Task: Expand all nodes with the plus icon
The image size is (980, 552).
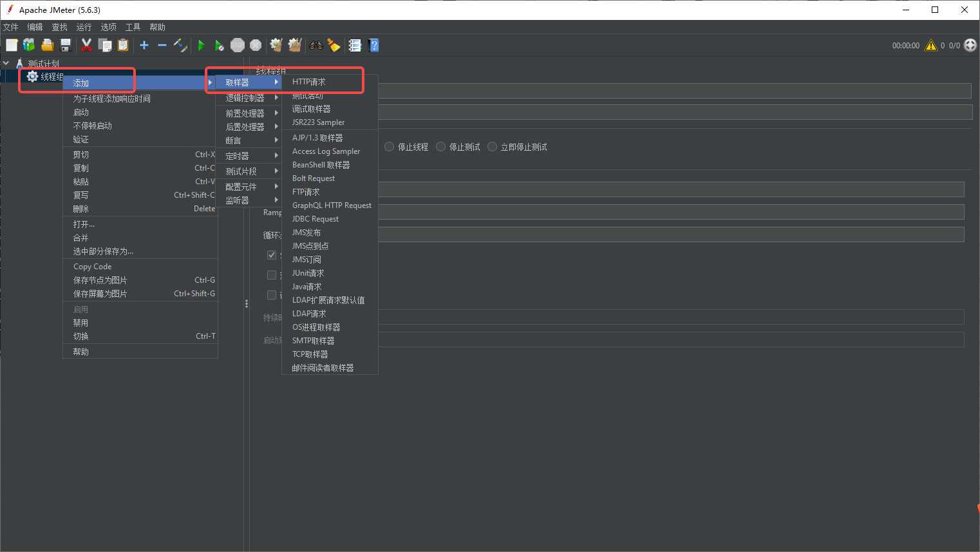Action: [144, 45]
